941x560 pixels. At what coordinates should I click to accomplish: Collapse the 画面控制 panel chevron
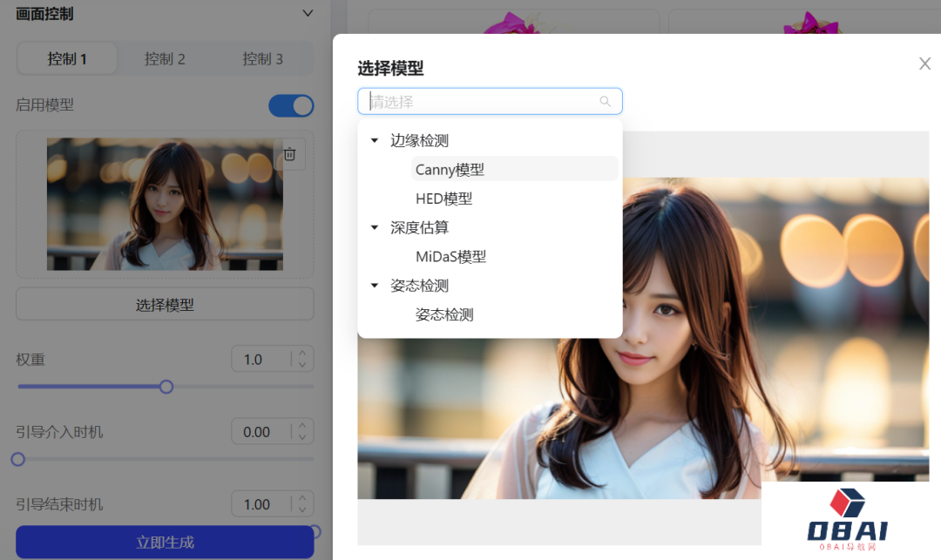click(307, 13)
